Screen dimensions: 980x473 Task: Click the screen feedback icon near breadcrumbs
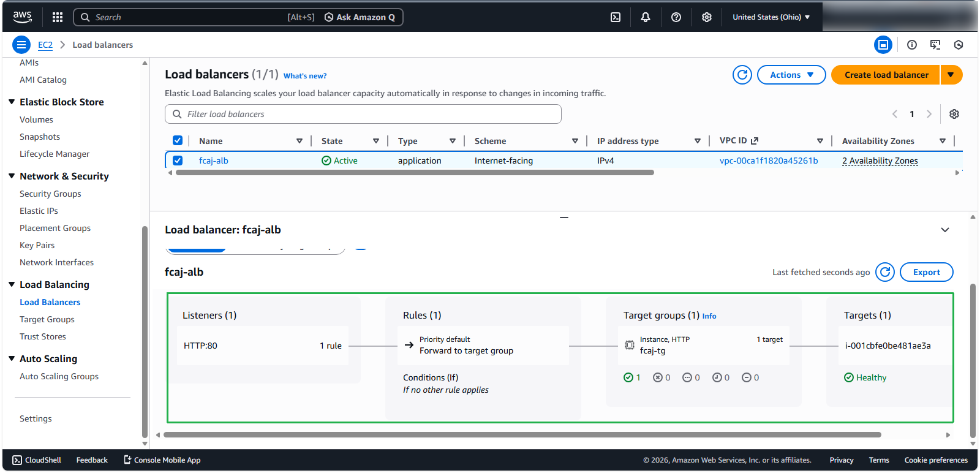pyautogui.click(x=935, y=45)
